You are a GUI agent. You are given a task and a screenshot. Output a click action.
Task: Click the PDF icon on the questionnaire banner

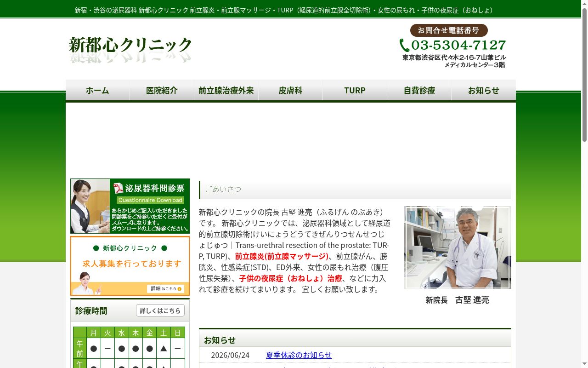pos(119,188)
